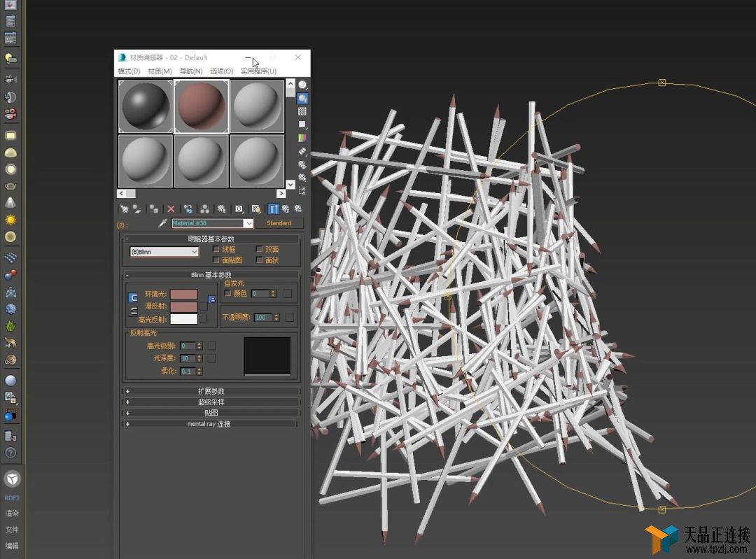Expand the 超级采样 rollout

pyautogui.click(x=211, y=402)
